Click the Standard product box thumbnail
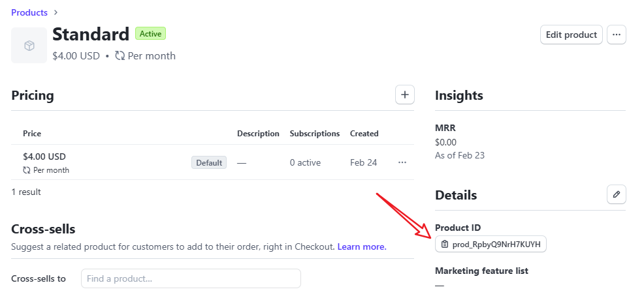Viewport: 644px width, 298px height. (x=29, y=46)
